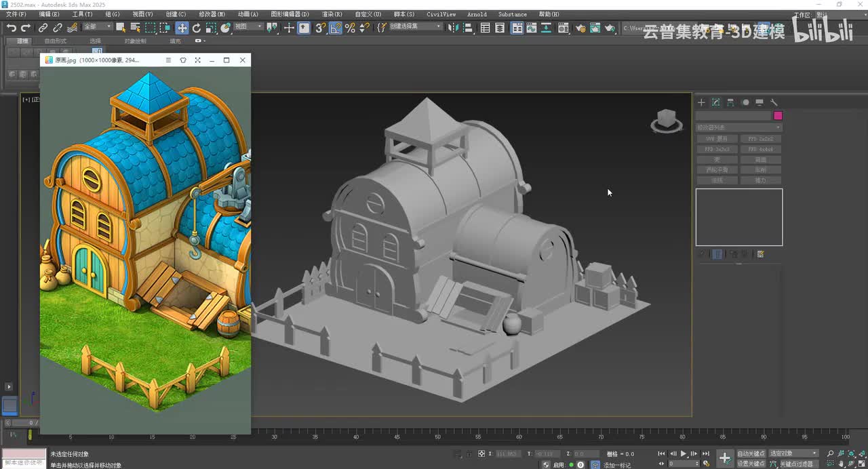Click the Undo arrow icon
Image resolution: width=868 pixels, height=469 pixels.
pyautogui.click(x=12, y=28)
